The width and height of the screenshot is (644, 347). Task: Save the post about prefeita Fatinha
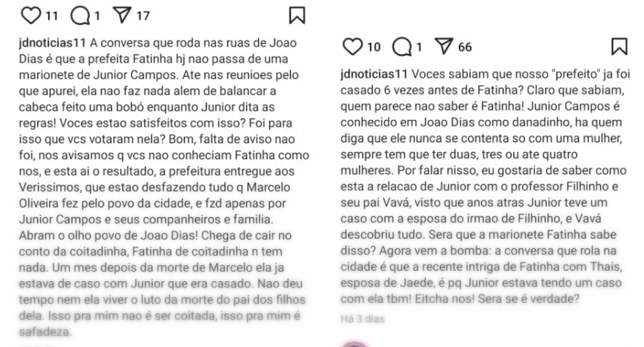(x=297, y=15)
